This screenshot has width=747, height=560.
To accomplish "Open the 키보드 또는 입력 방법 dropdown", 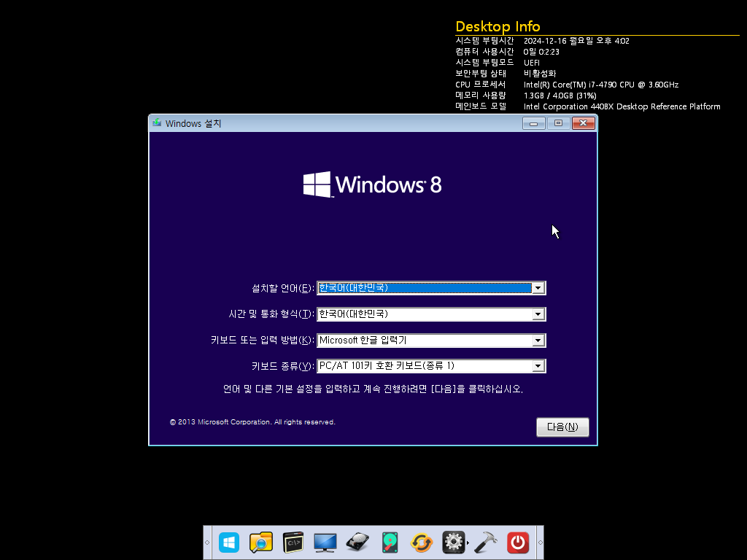I will [538, 341].
